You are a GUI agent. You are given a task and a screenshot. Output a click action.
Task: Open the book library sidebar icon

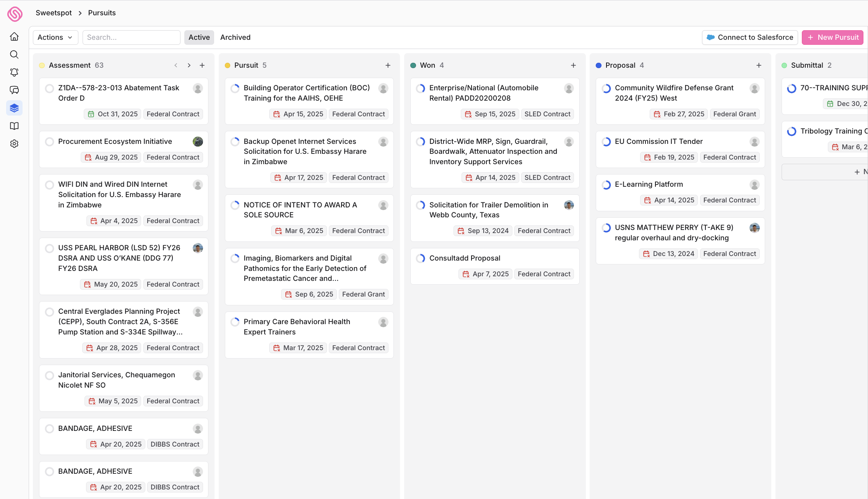click(x=14, y=126)
